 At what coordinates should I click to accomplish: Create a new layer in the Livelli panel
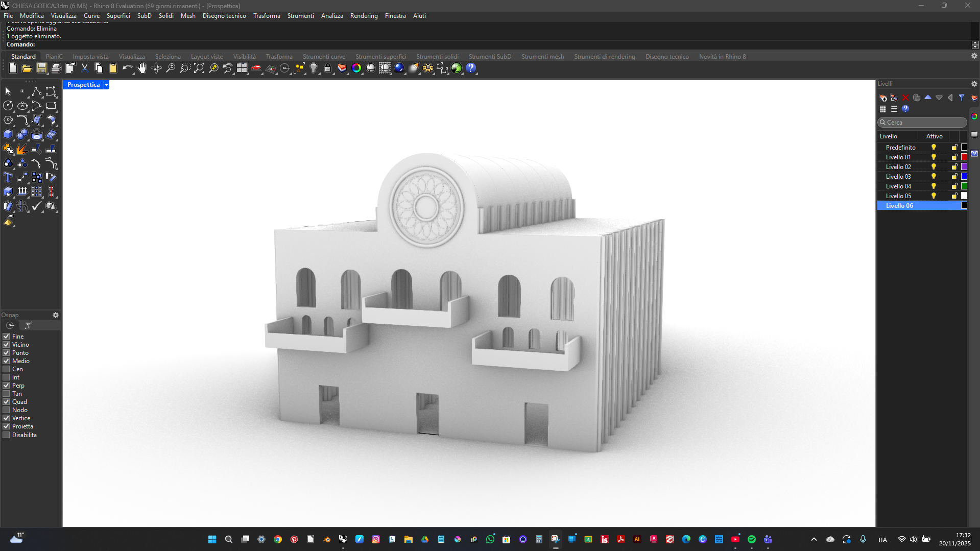pyautogui.click(x=883, y=98)
